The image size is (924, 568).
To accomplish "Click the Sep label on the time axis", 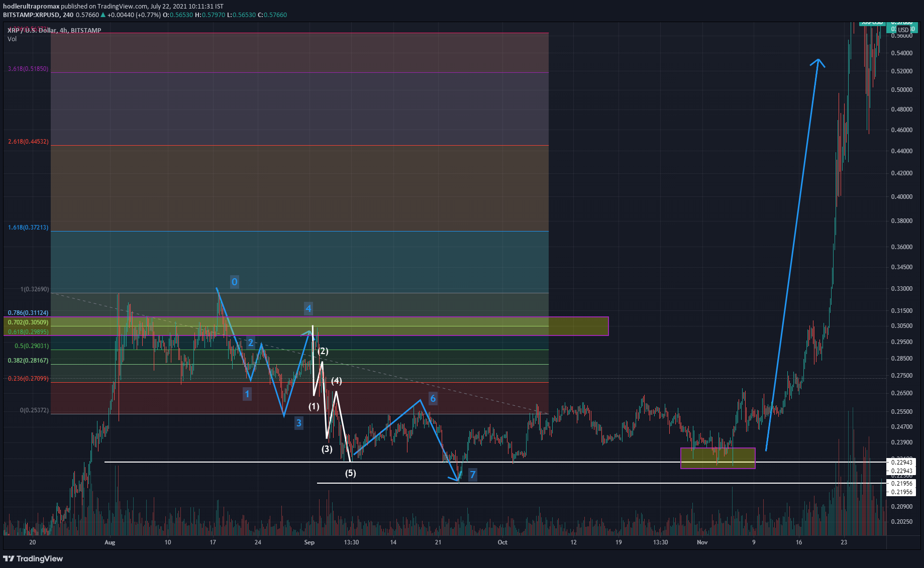I will point(310,542).
